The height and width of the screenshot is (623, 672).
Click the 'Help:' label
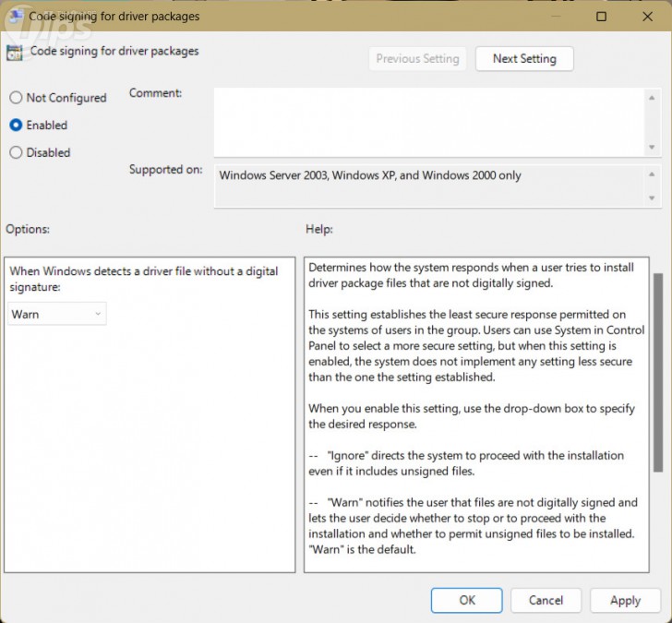[x=319, y=229]
